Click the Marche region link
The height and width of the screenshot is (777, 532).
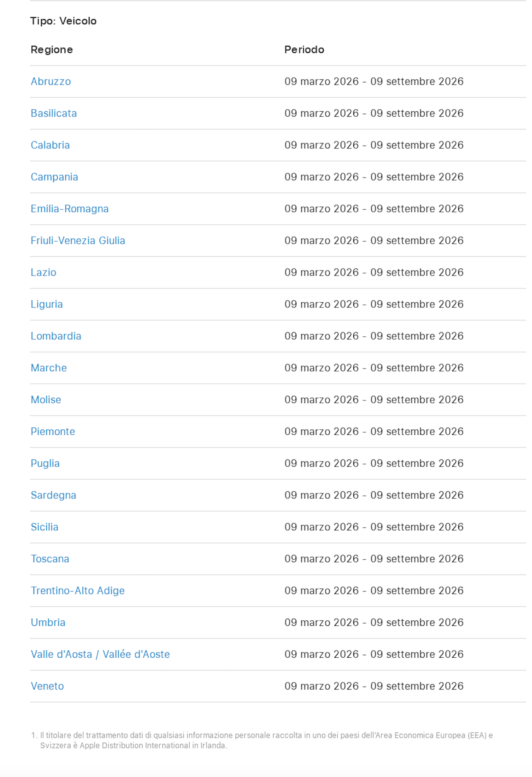pos(49,368)
